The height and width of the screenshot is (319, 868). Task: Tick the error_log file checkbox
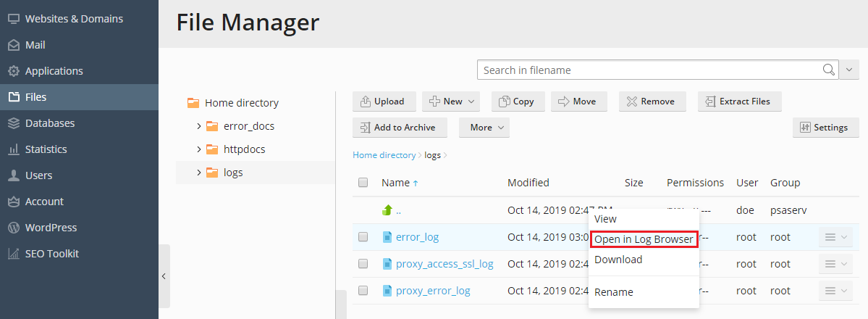[363, 237]
